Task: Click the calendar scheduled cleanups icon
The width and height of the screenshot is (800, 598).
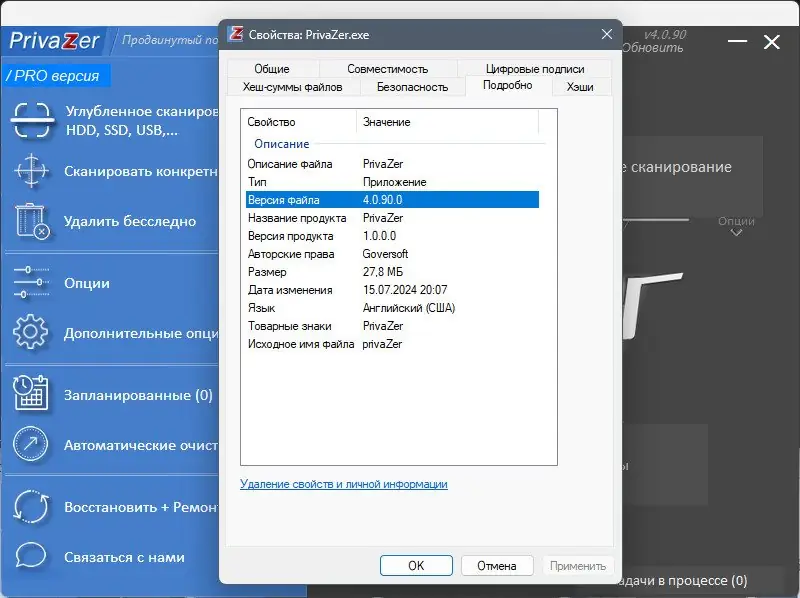Action: (x=31, y=394)
